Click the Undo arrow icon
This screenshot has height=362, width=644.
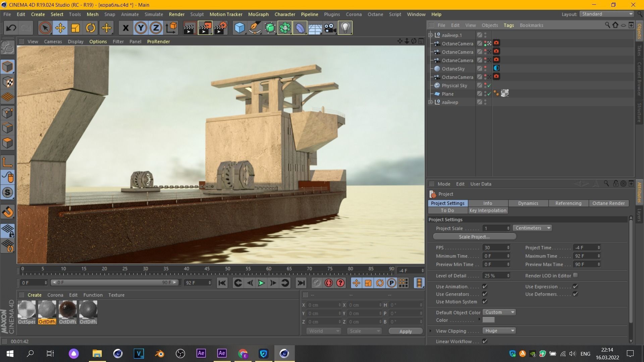click(x=11, y=28)
